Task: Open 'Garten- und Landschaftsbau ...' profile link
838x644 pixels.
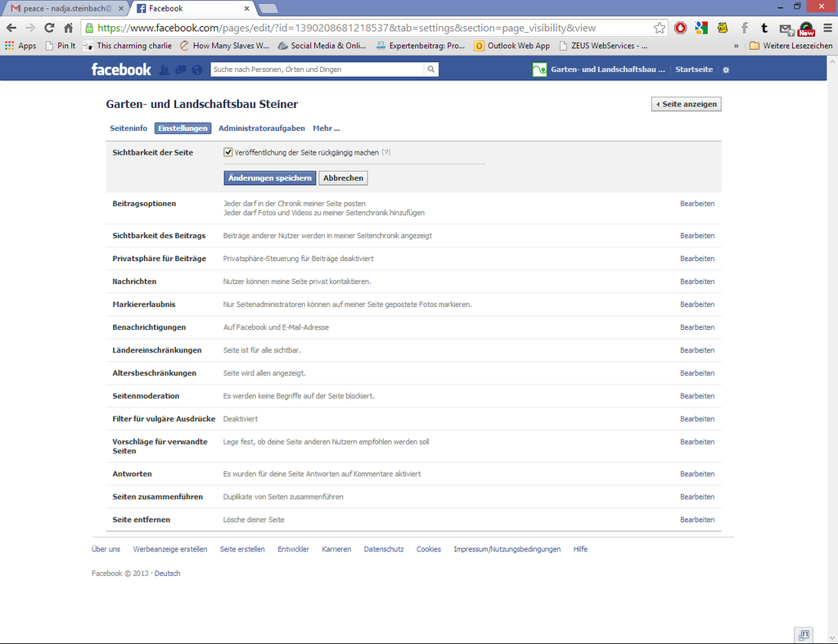Action: click(608, 70)
